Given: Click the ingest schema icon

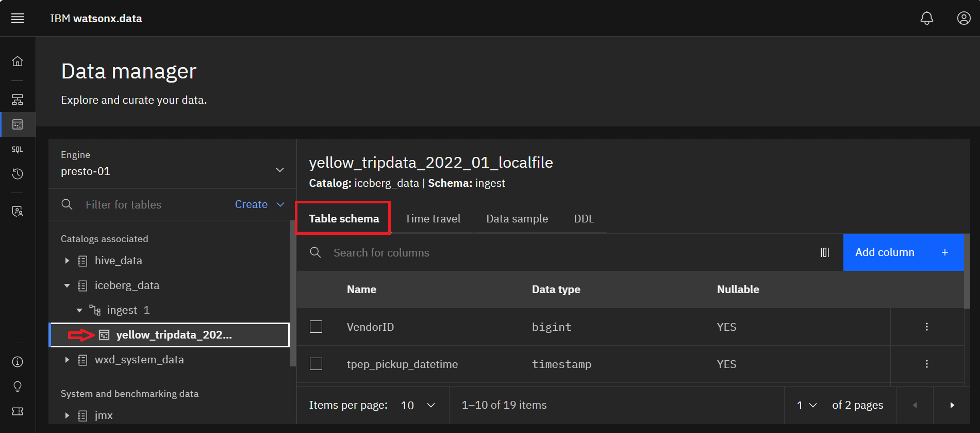Looking at the screenshot, I should pos(95,310).
